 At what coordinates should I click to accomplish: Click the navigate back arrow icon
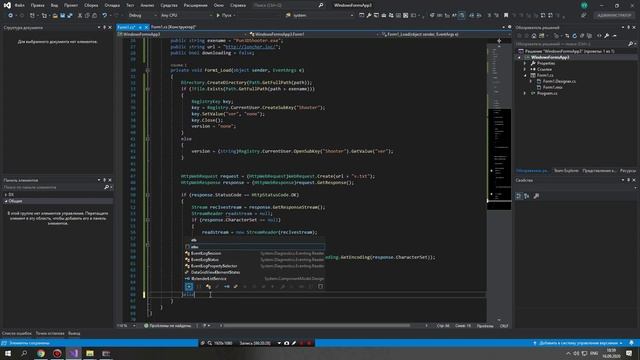click(10, 16)
